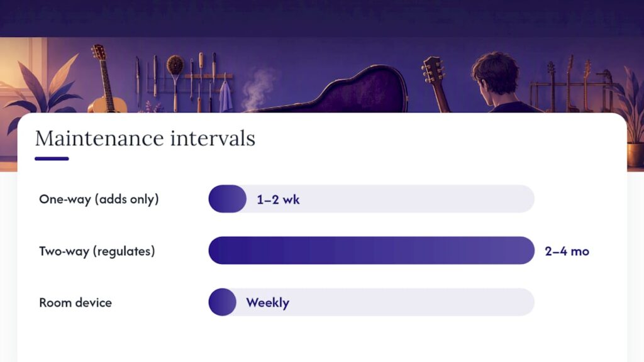Click the Weekly value text

268,303
